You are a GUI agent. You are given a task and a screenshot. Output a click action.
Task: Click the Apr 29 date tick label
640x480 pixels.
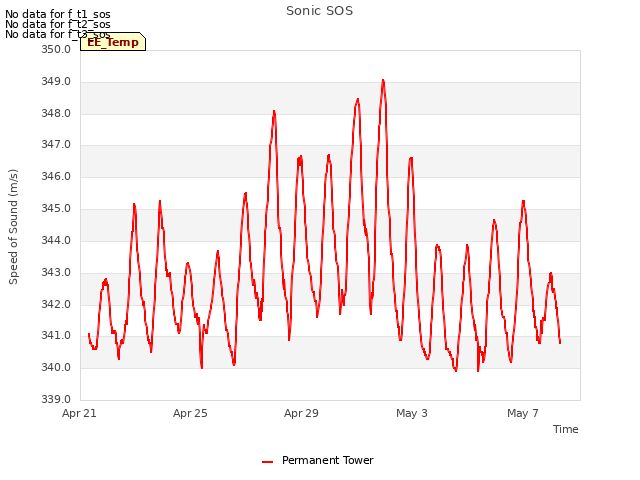301,413
